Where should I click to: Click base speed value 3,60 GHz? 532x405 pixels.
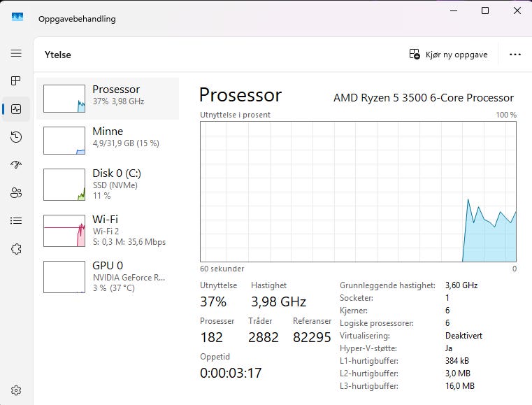(x=461, y=285)
